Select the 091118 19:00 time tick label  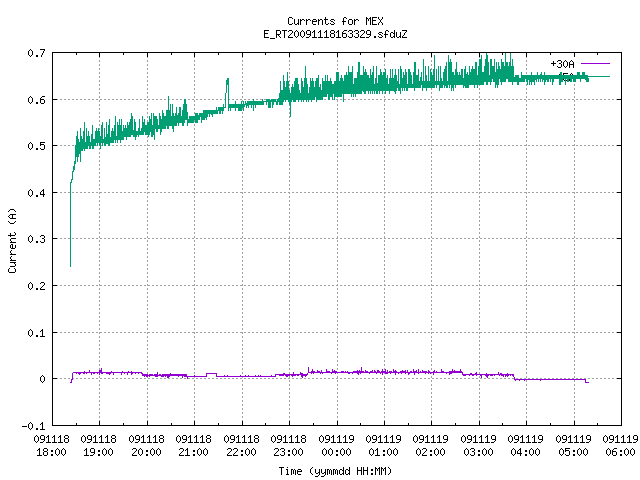point(99,446)
